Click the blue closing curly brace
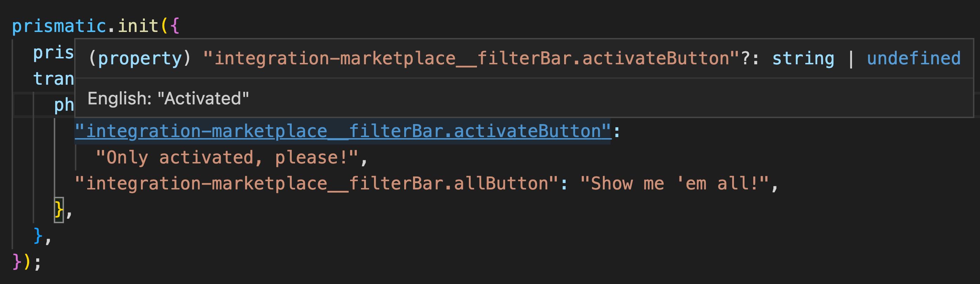Viewport: 980px width, 284px height. click(38, 236)
